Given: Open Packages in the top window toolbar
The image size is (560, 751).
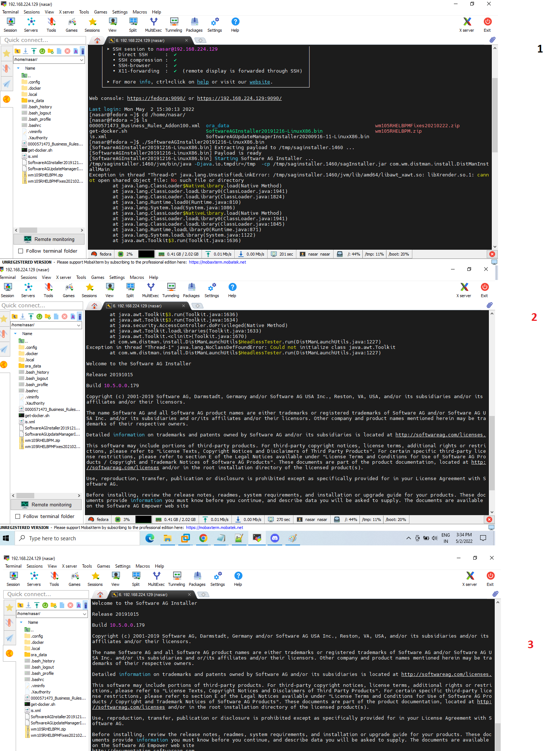Looking at the screenshot, I should click(194, 25).
